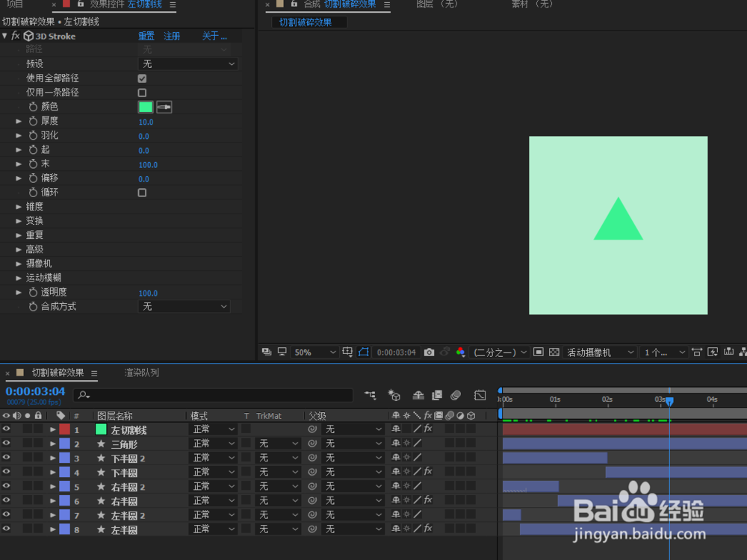The width and height of the screenshot is (747, 560).
Task: Click the 末 value 100.0
Action: [148, 165]
